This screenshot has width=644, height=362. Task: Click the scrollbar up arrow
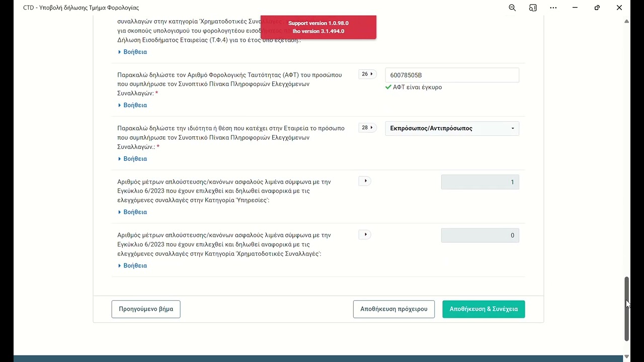point(626,21)
